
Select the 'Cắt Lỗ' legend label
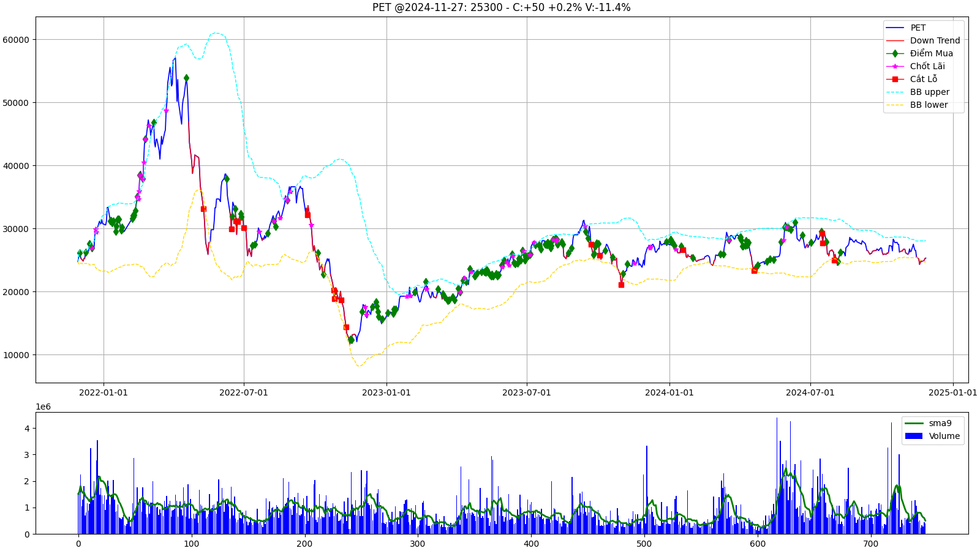(924, 79)
